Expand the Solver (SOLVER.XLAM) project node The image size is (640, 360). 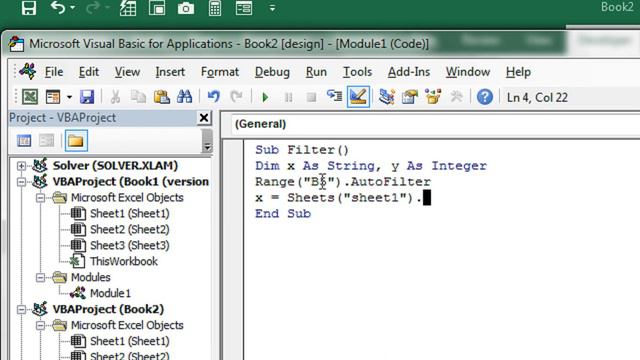21,166
